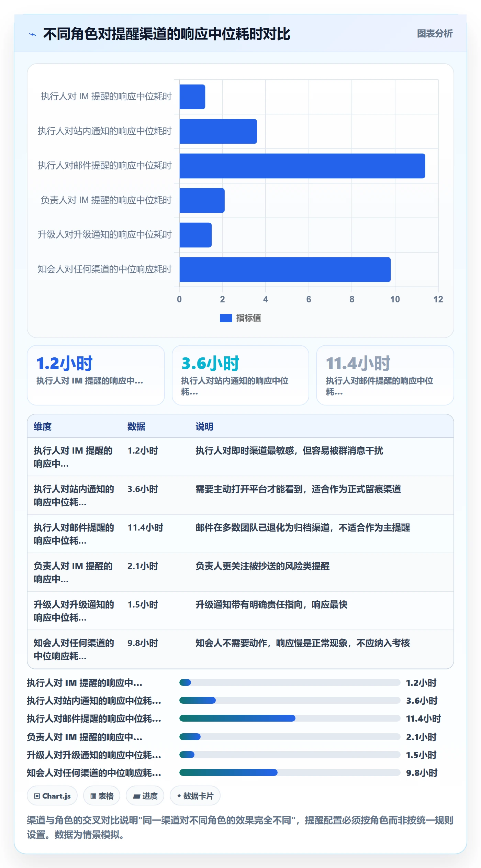Select the Chart.js tag chip

(x=52, y=796)
